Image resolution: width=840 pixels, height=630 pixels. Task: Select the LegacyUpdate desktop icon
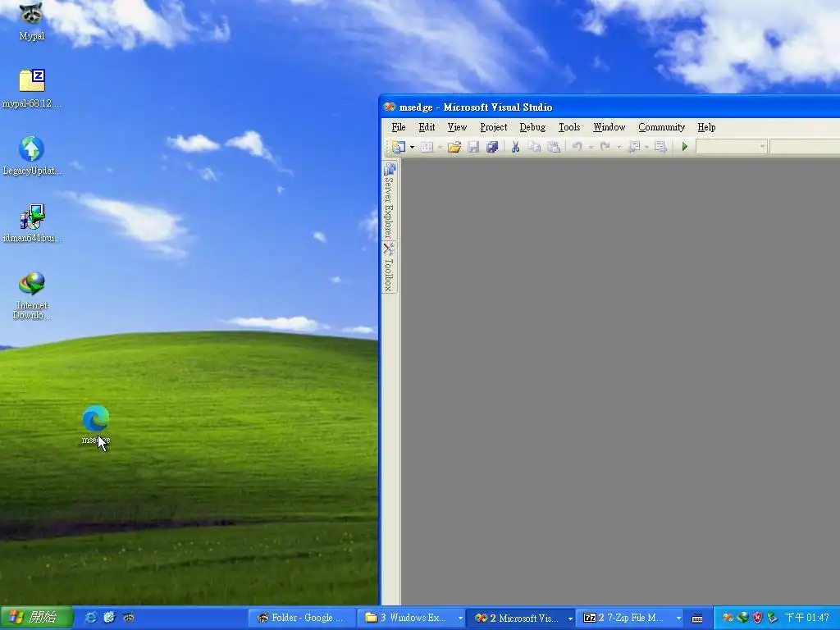click(x=32, y=157)
